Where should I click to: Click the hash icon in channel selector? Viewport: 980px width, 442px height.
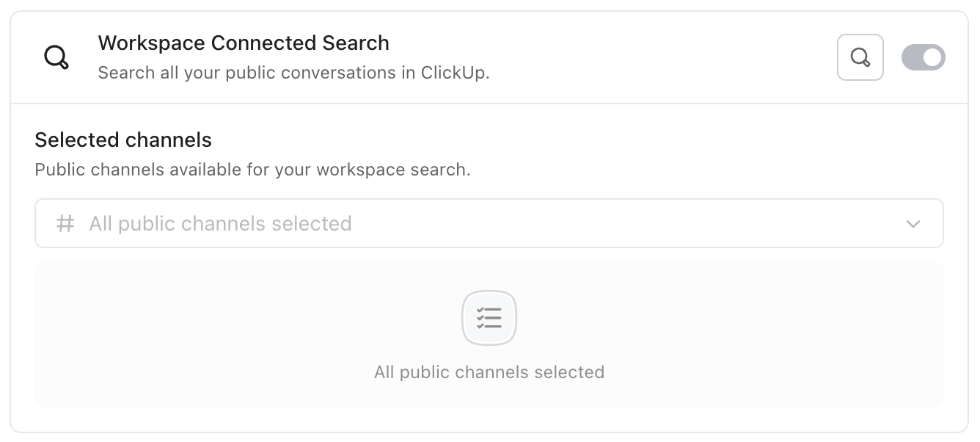coord(66,223)
